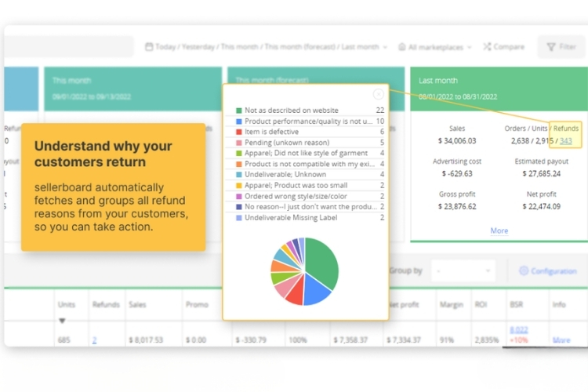Close the refund reasons popup

(x=379, y=94)
